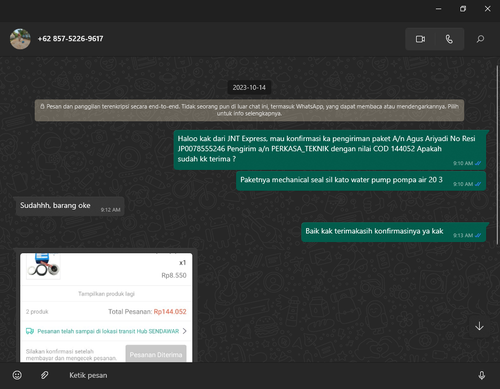Open the end-to-end encryption notice

[x=249, y=110]
